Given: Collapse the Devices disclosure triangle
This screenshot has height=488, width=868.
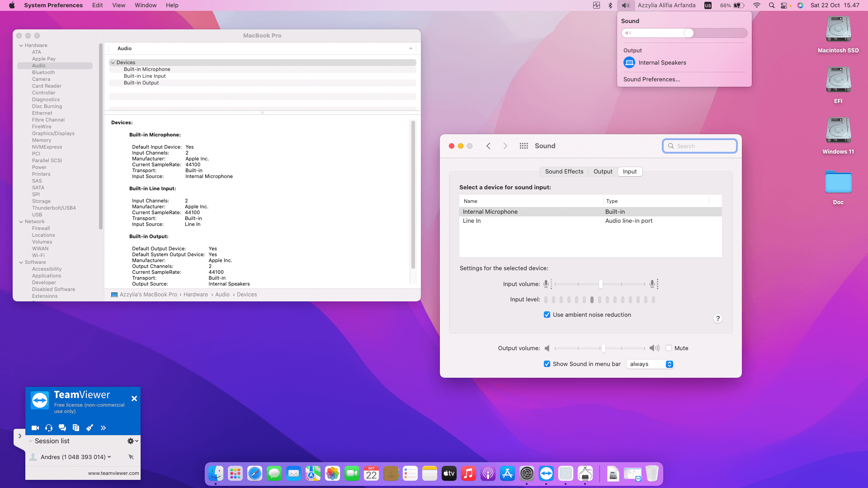Looking at the screenshot, I should click(113, 63).
